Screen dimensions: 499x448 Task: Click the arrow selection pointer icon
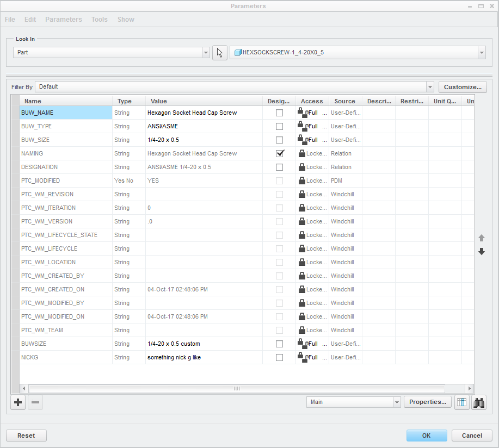coord(220,53)
